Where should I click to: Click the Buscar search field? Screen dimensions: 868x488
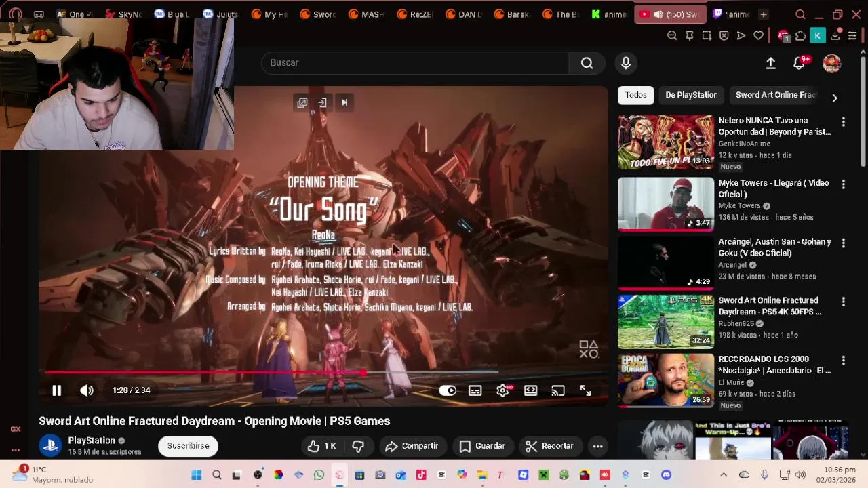coord(414,62)
